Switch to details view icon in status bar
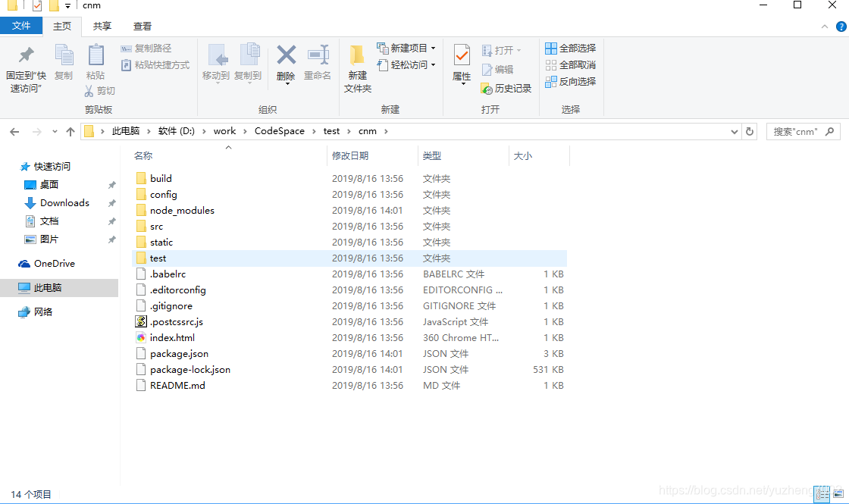The height and width of the screenshot is (504, 849). 822,493
